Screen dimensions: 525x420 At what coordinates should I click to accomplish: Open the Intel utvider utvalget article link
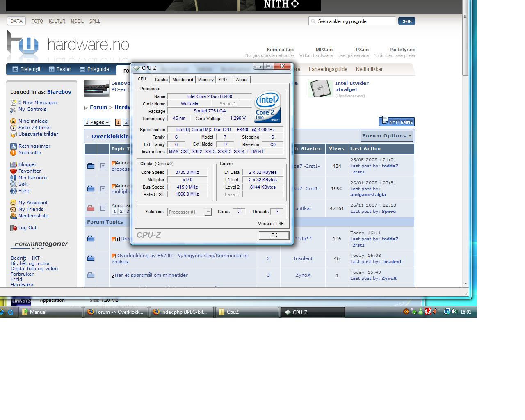click(x=352, y=86)
